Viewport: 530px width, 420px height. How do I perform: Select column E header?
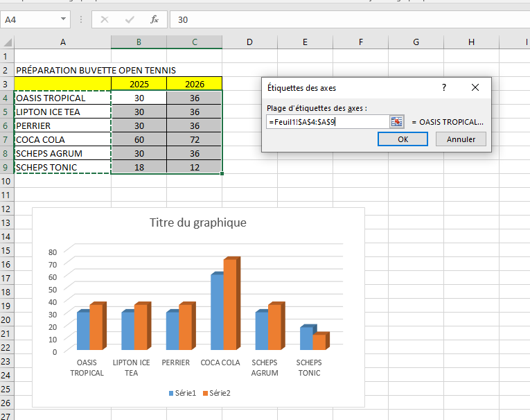tap(305, 42)
